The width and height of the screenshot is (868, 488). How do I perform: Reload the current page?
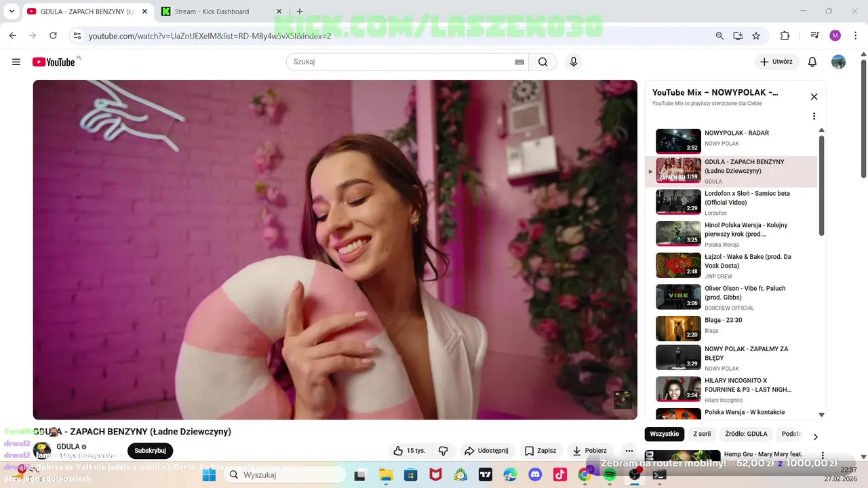click(x=53, y=35)
